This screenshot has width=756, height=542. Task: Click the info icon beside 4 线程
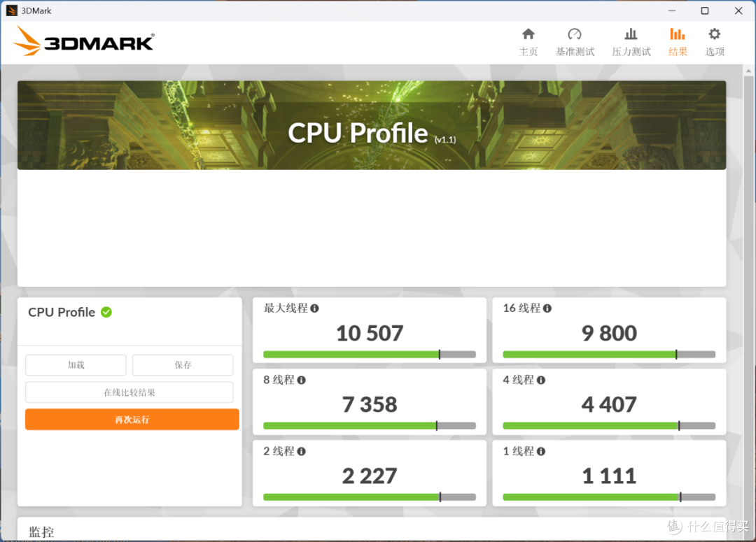(541, 380)
